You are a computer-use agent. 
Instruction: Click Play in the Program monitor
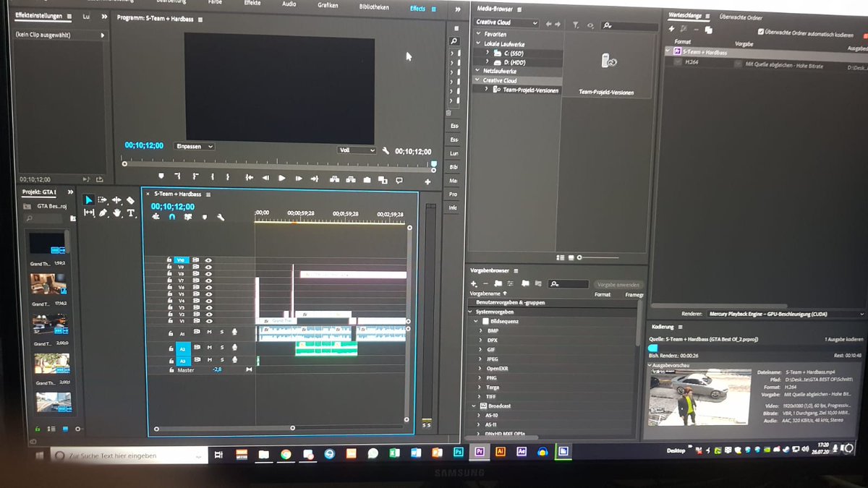click(x=282, y=178)
